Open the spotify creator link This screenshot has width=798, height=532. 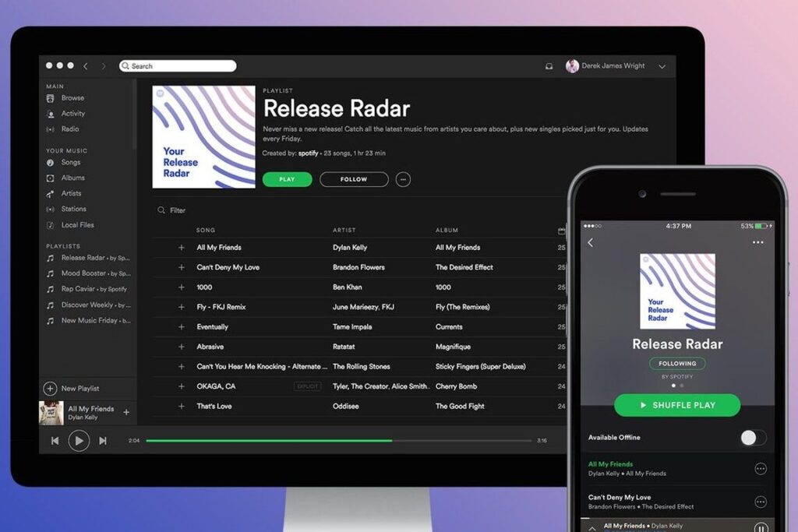308,153
